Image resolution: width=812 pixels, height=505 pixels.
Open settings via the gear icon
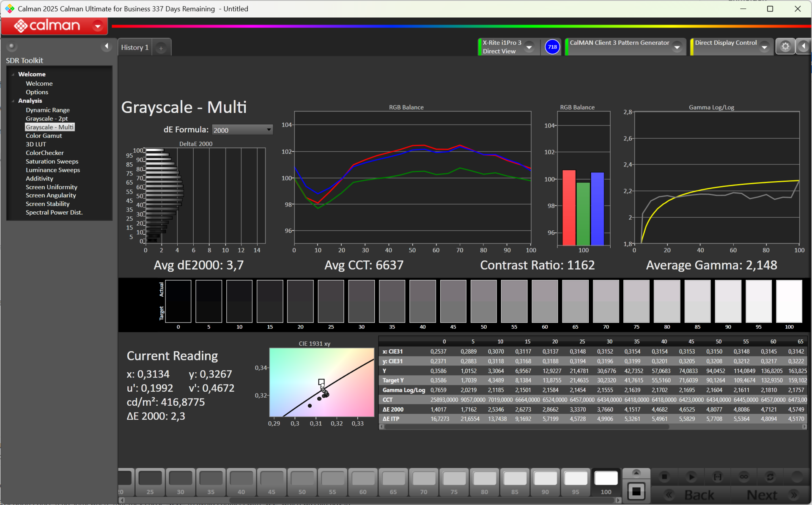[x=785, y=46]
